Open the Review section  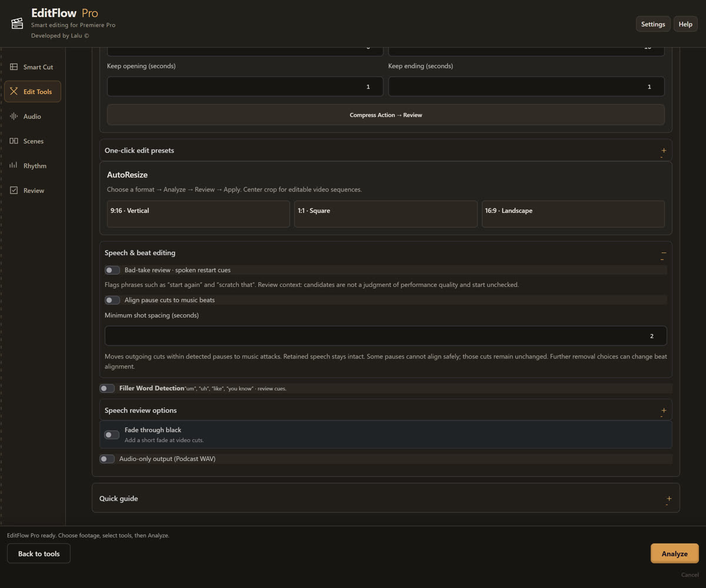[x=32, y=191]
